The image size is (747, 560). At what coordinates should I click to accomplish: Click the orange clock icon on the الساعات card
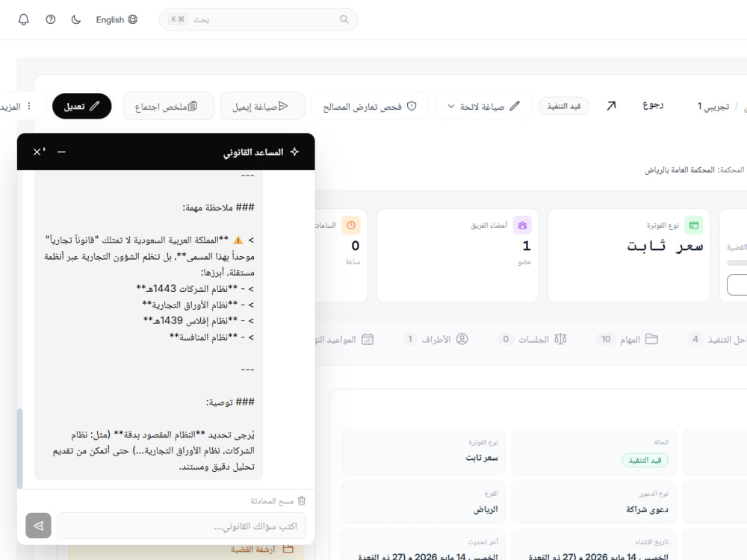351,225
